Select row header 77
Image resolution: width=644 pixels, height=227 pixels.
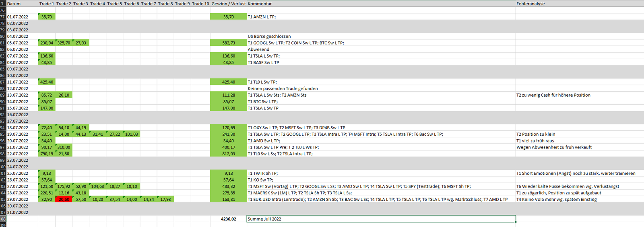(x=3, y=17)
